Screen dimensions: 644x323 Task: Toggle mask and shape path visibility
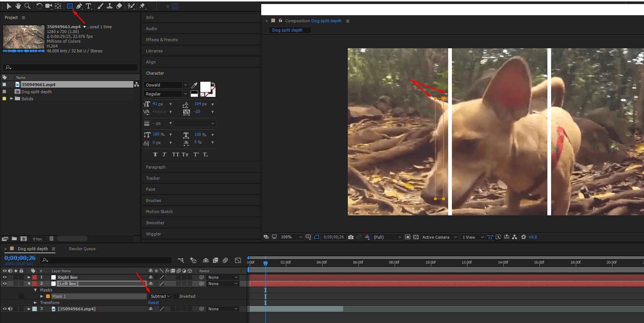[x=317, y=237]
